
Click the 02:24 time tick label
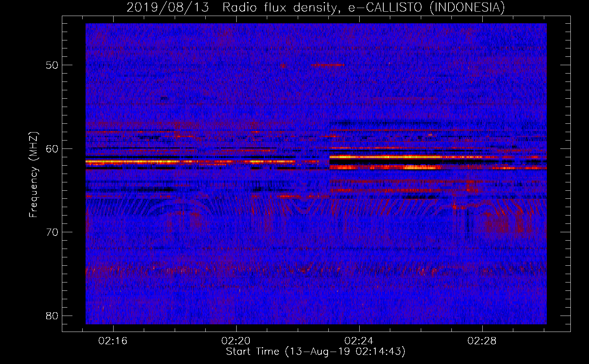pos(359,341)
